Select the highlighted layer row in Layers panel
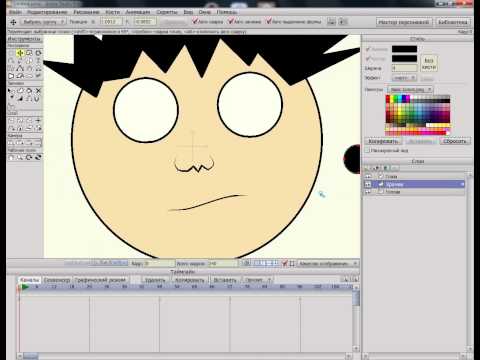 pos(415,184)
